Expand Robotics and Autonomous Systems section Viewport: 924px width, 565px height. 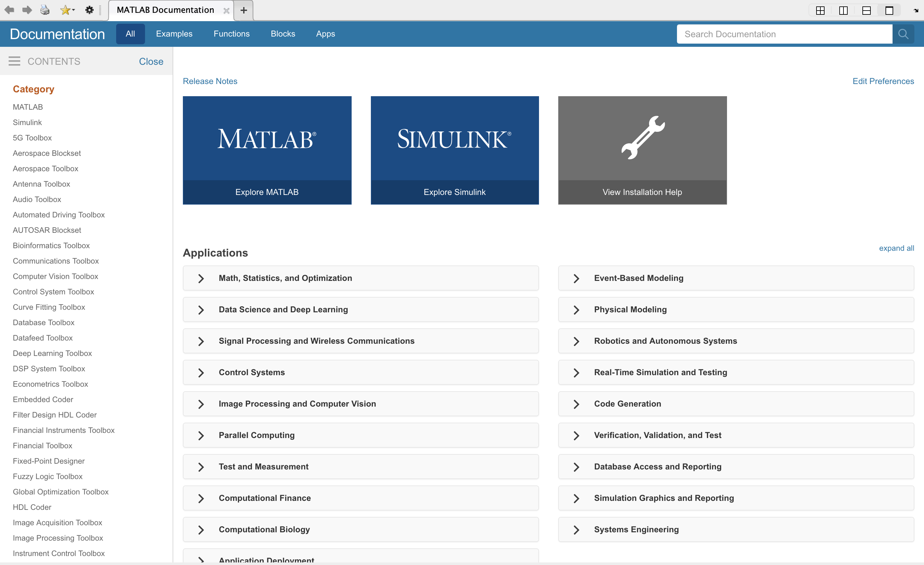point(736,341)
